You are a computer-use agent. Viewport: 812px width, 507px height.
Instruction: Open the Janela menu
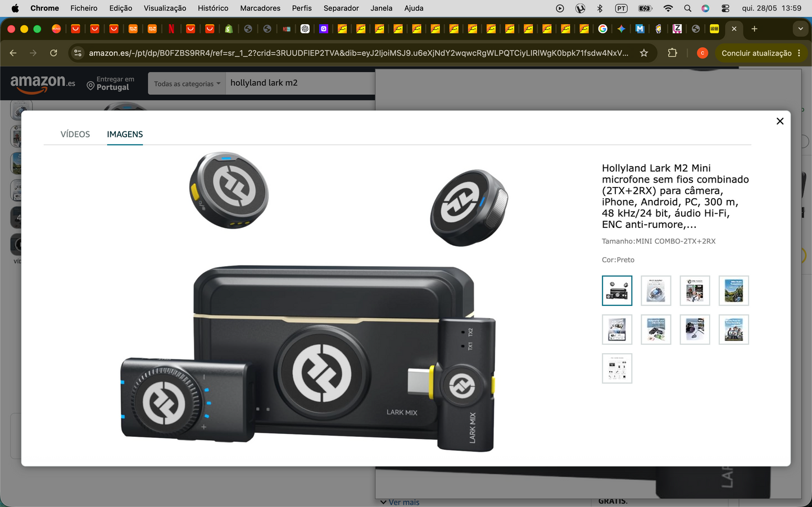coord(382,8)
